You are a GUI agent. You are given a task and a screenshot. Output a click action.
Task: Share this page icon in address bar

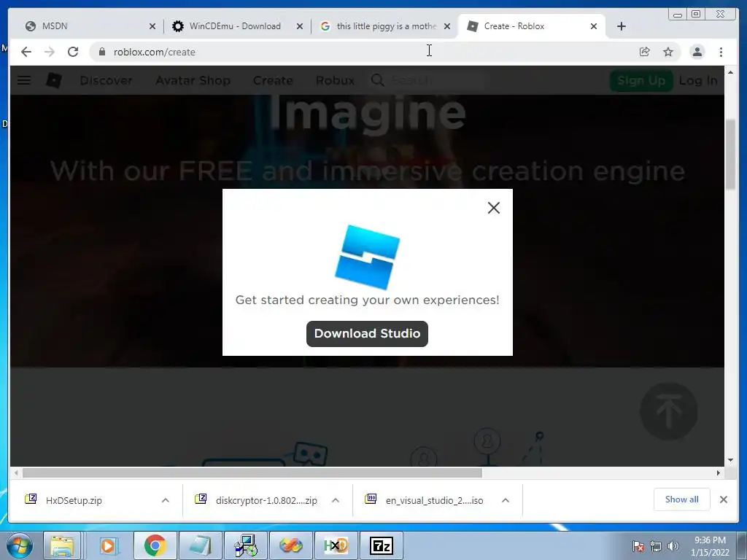click(645, 52)
